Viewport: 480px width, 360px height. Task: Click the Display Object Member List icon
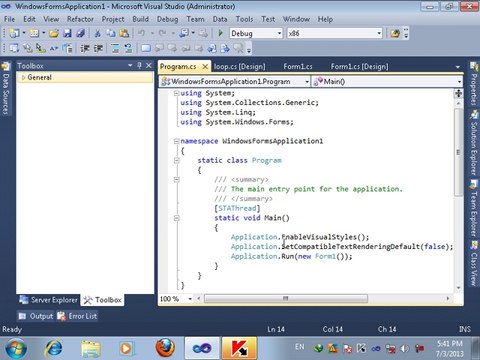coord(14,48)
